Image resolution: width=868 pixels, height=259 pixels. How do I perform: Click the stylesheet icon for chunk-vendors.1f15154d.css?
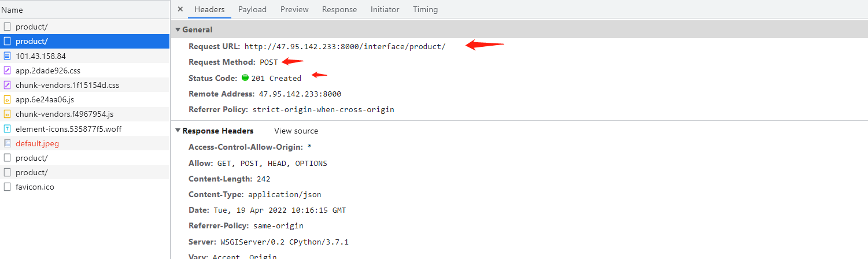click(x=8, y=85)
